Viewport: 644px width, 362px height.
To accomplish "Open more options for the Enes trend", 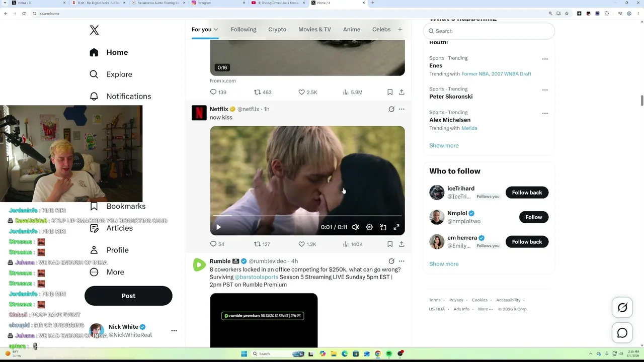I will pos(545,59).
